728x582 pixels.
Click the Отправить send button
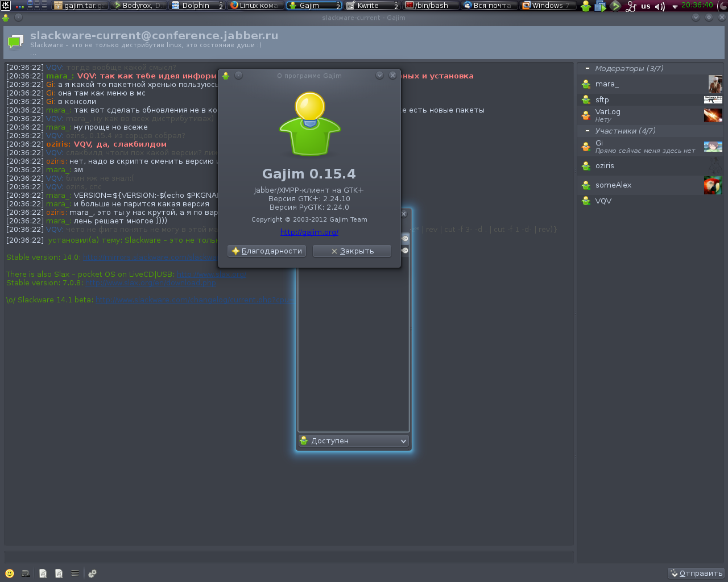pos(696,573)
